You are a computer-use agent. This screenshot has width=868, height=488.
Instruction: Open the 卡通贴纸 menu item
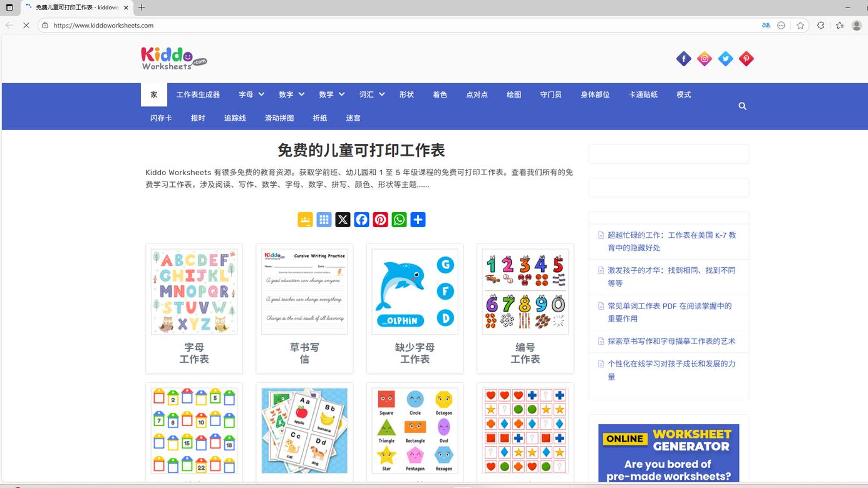click(x=643, y=94)
